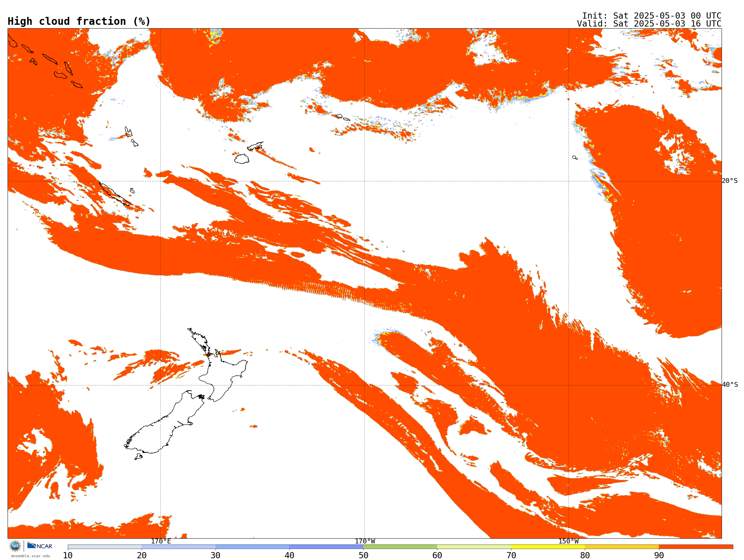Screen dimensions: 744x560
Task: Click the 170°W longitude label
Action: [365, 541]
